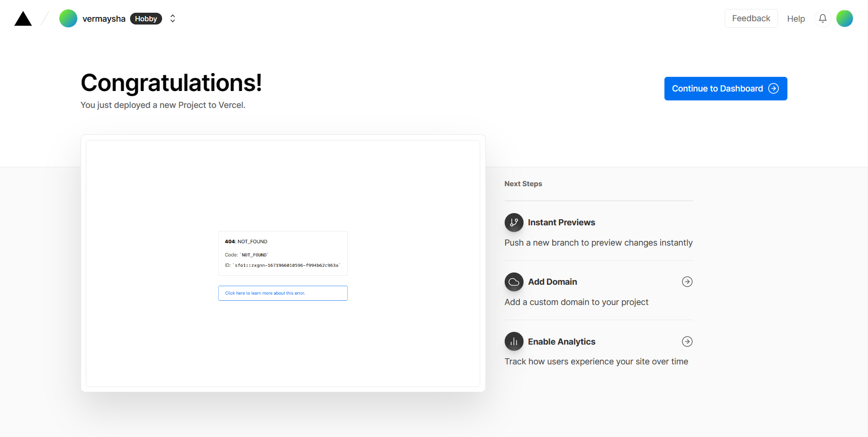Click the 404 deployment preview thumbnail
Image resolution: width=868 pixels, height=437 pixels.
click(283, 264)
